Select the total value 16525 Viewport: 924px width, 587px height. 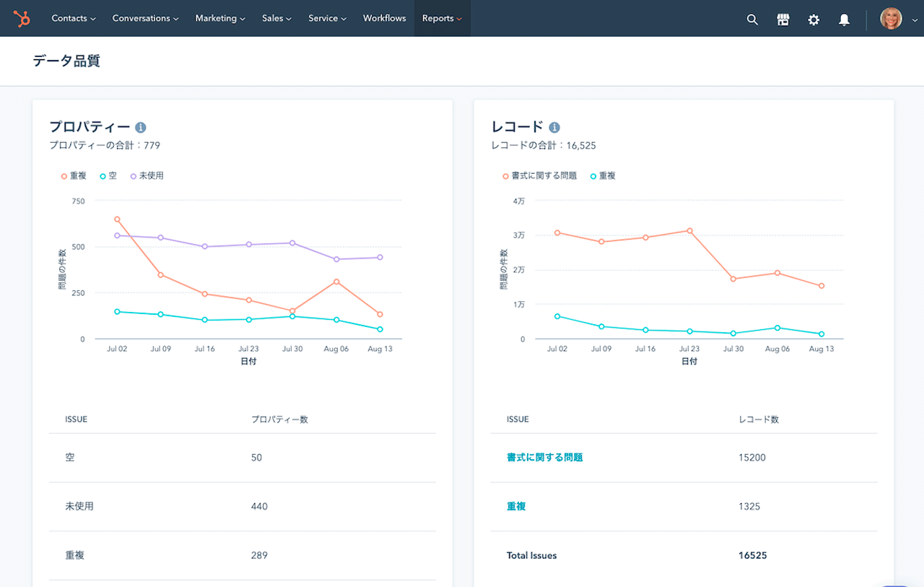click(x=752, y=556)
